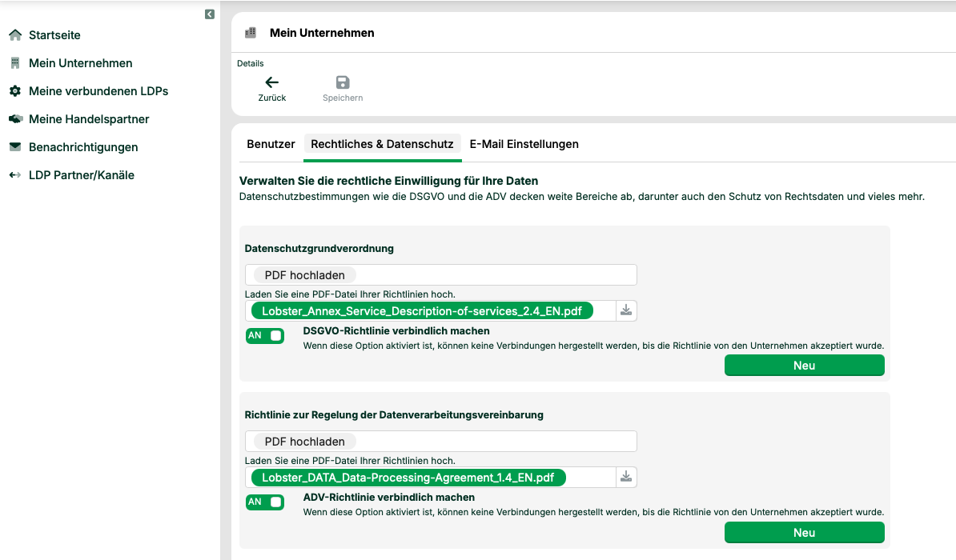The image size is (956, 560).
Task: Click the Mein Unternehmen page title
Action: (x=322, y=33)
